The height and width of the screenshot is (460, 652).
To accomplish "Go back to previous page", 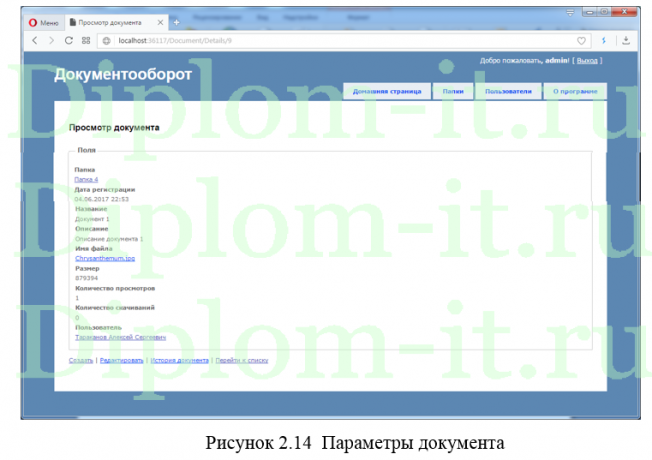I will point(35,40).
